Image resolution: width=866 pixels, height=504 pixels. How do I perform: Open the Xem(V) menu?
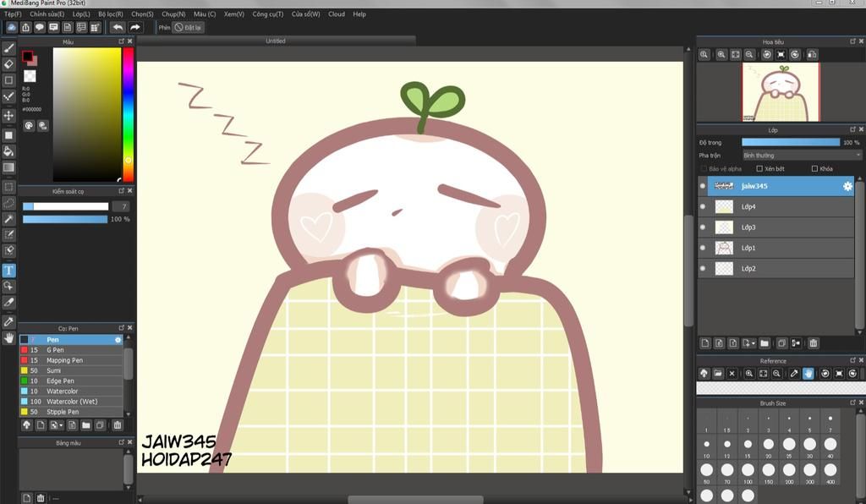(233, 14)
